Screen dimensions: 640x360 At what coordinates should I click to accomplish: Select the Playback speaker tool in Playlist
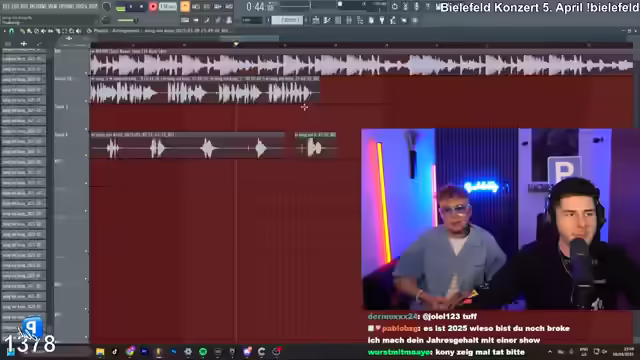[78, 31]
